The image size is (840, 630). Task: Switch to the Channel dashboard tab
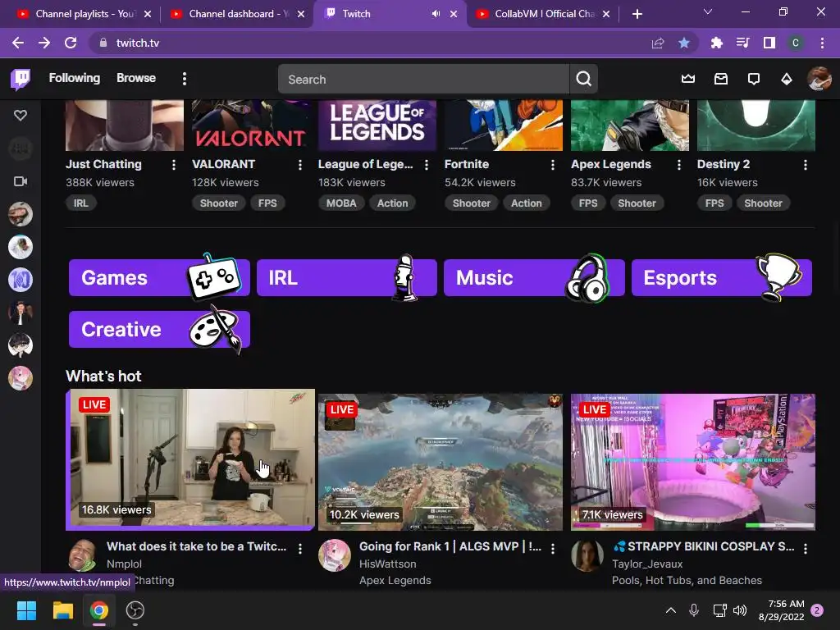click(x=235, y=14)
